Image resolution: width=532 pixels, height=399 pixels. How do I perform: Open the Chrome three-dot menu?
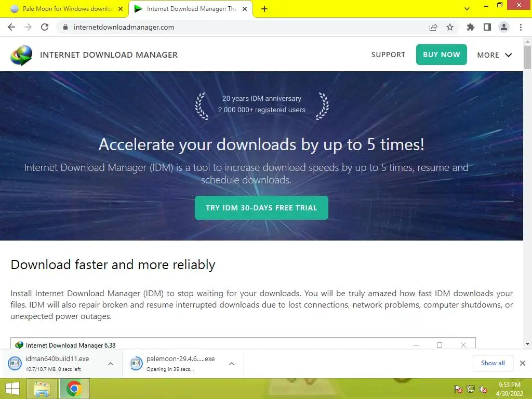click(521, 27)
